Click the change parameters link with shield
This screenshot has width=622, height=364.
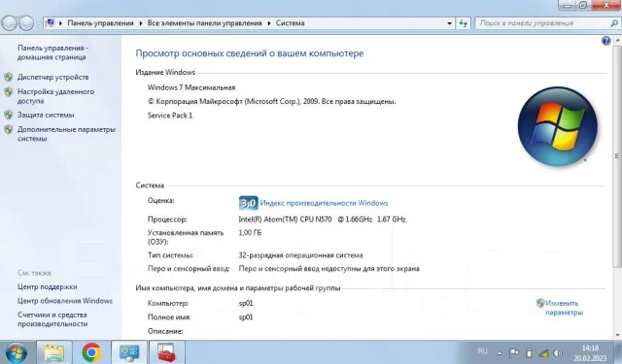pyautogui.click(x=564, y=308)
